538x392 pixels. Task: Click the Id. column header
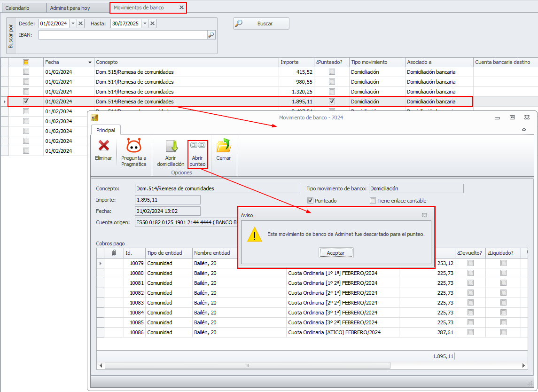click(x=134, y=253)
